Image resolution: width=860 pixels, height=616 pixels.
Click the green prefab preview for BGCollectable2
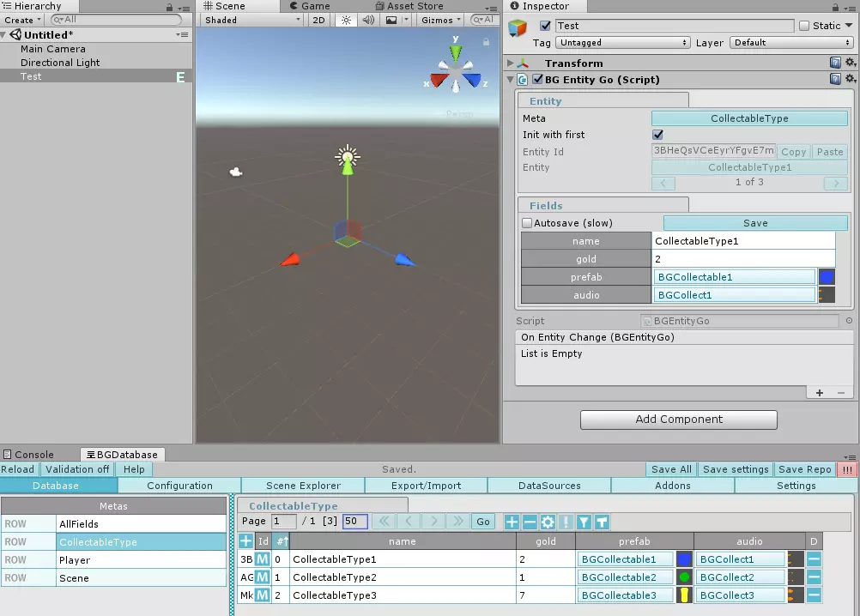tap(685, 577)
